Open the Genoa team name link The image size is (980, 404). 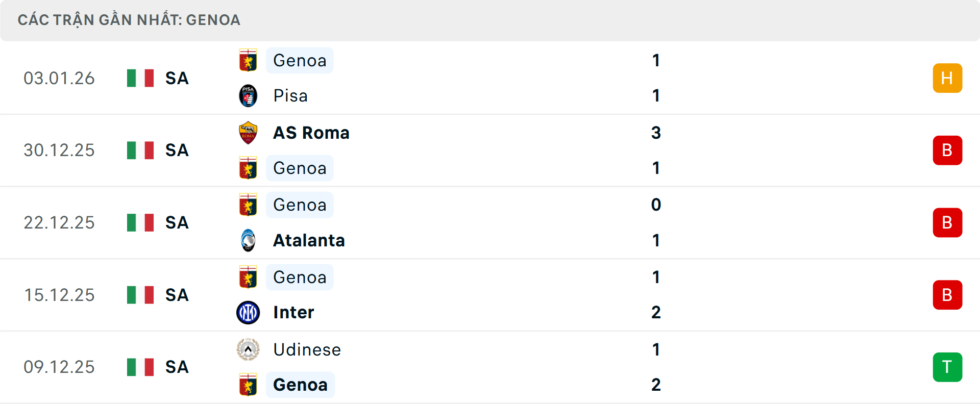pos(300,60)
